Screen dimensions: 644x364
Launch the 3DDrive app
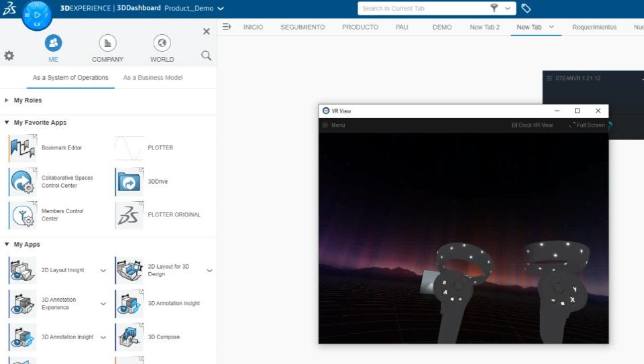click(x=129, y=182)
